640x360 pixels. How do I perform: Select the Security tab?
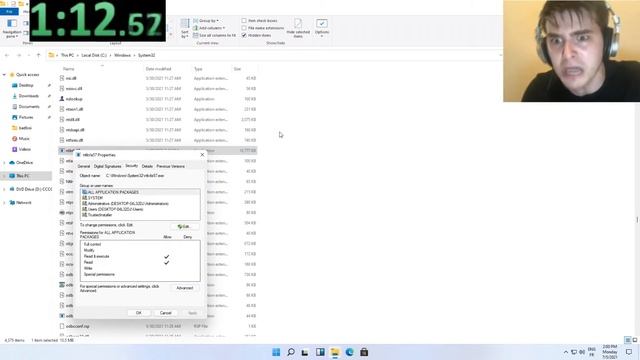pyautogui.click(x=131, y=166)
